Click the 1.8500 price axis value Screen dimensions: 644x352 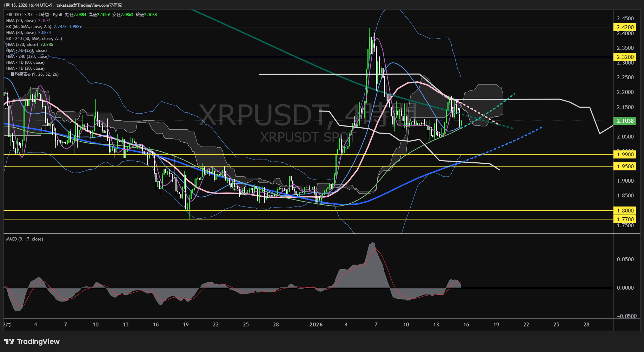[625, 196]
